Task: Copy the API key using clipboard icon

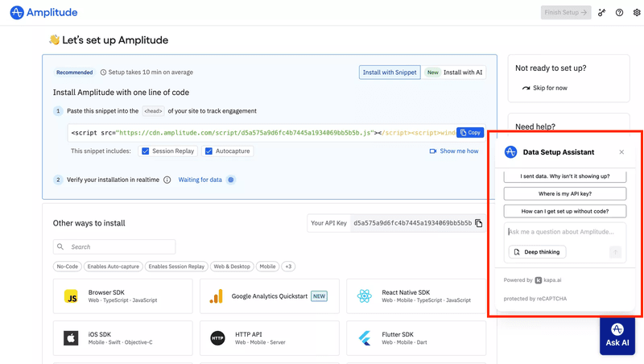Action: 479,223
